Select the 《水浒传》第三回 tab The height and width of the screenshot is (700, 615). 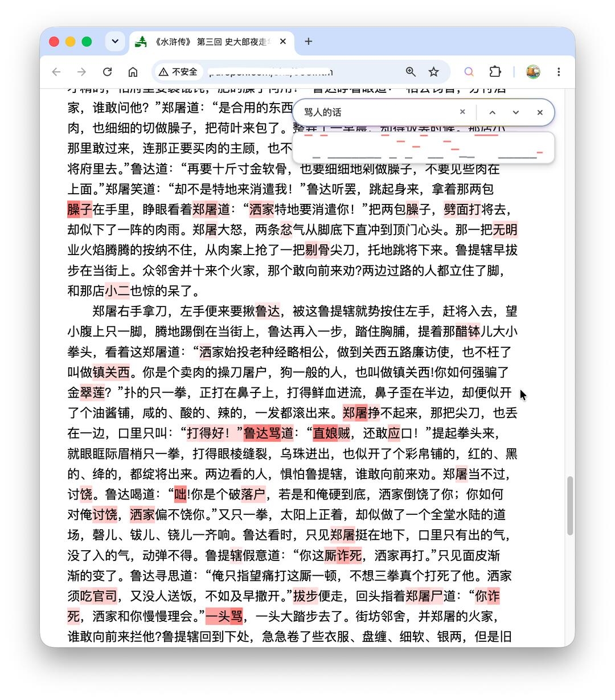tap(212, 42)
